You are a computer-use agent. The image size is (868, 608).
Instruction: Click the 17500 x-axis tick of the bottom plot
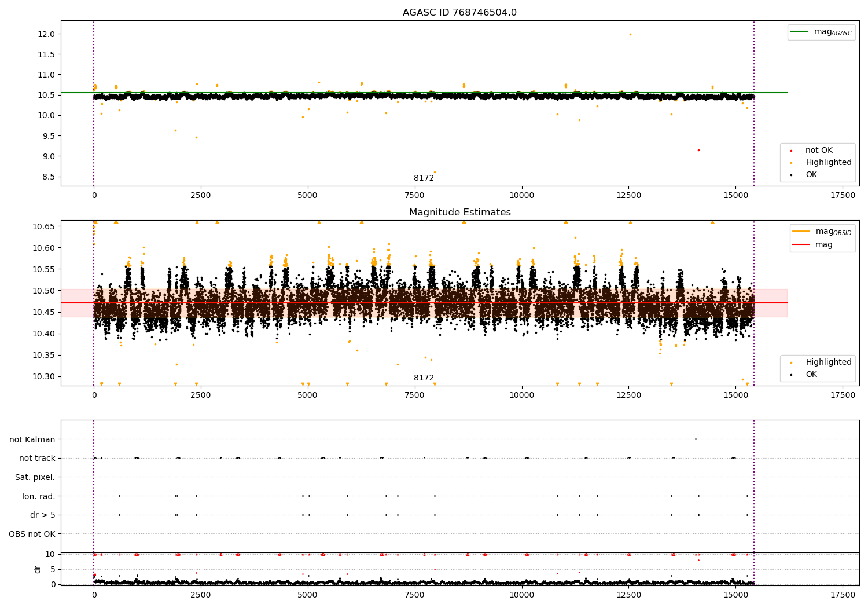pyautogui.click(x=843, y=594)
